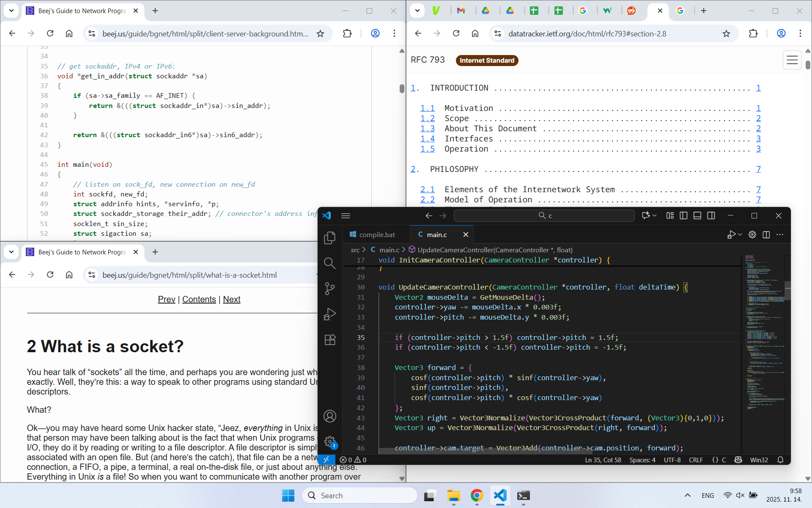The height and width of the screenshot is (508, 812).
Task: Open the Search view in the activity bar
Action: (x=329, y=263)
